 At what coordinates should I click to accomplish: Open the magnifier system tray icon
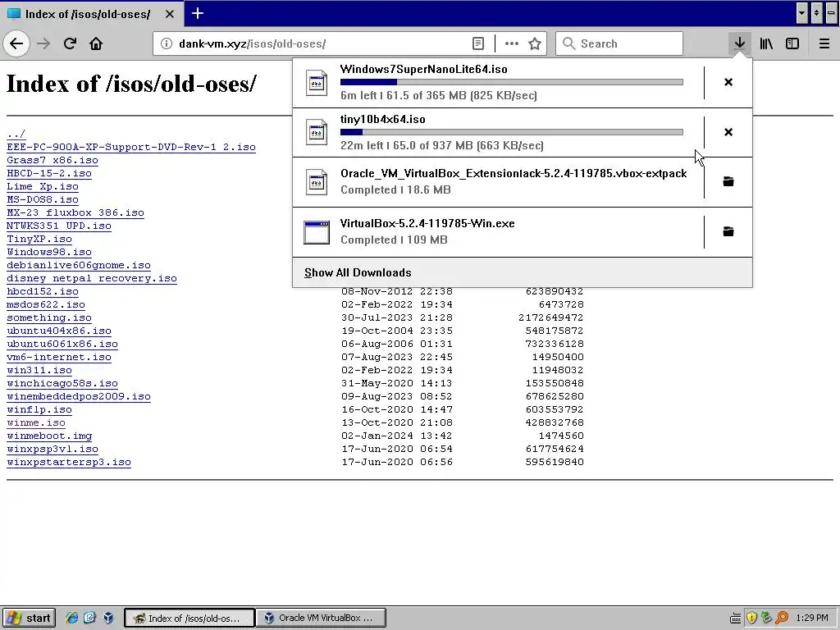(x=782, y=618)
